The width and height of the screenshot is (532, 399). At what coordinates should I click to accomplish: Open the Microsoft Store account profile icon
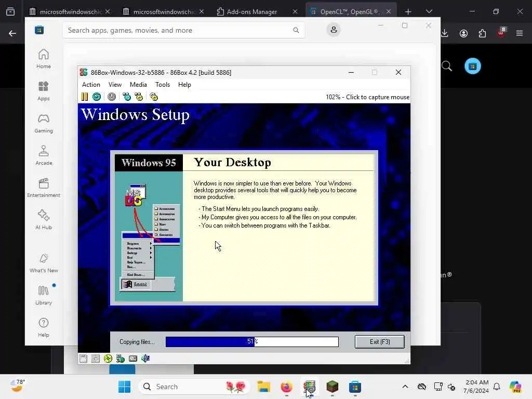(334, 30)
